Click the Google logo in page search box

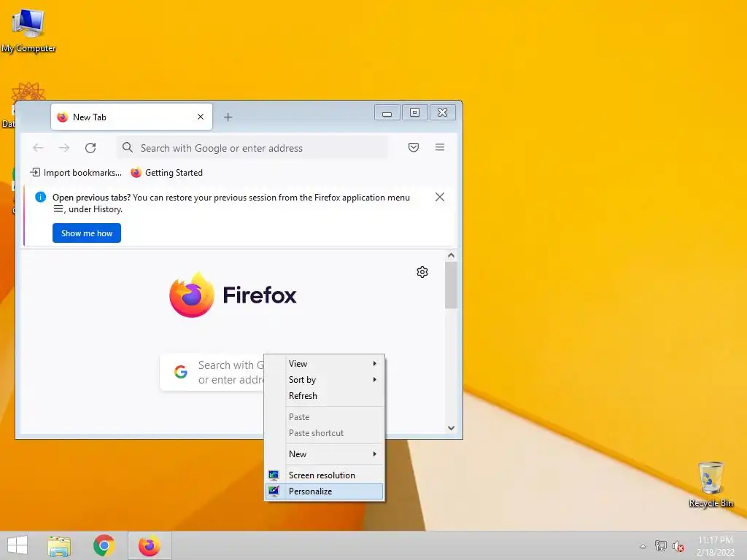[181, 372]
